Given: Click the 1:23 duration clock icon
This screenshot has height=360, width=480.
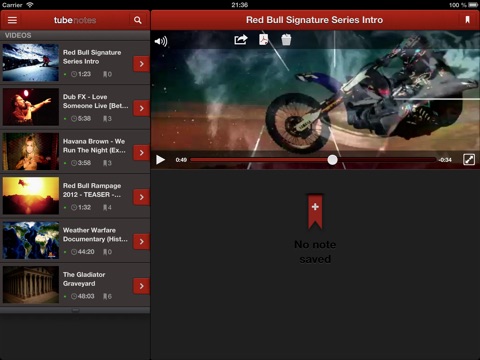Looking at the screenshot, I should tap(74, 74).
